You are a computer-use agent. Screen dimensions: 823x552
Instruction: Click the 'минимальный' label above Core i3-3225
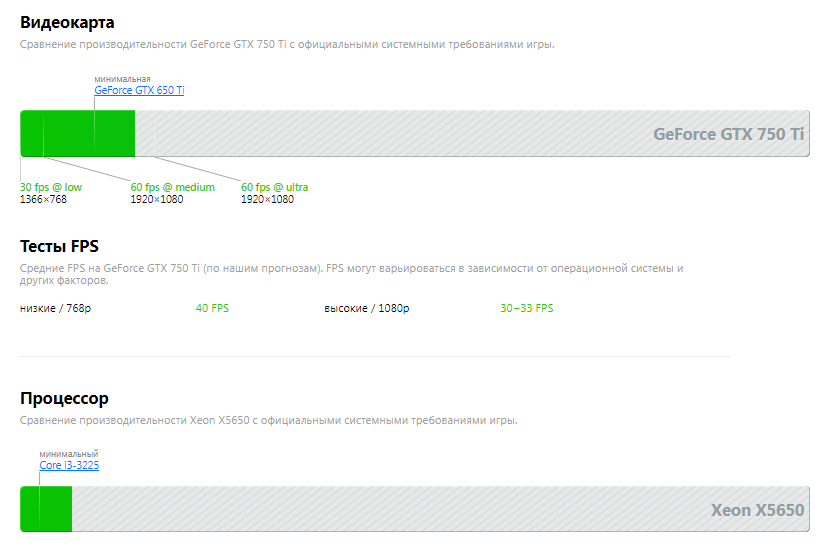[x=69, y=454]
